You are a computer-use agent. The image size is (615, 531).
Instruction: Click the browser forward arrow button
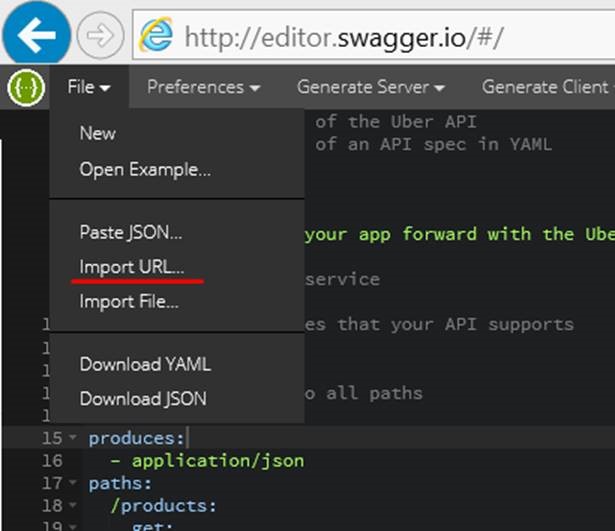pyautogui.click(x=100, y=35)
